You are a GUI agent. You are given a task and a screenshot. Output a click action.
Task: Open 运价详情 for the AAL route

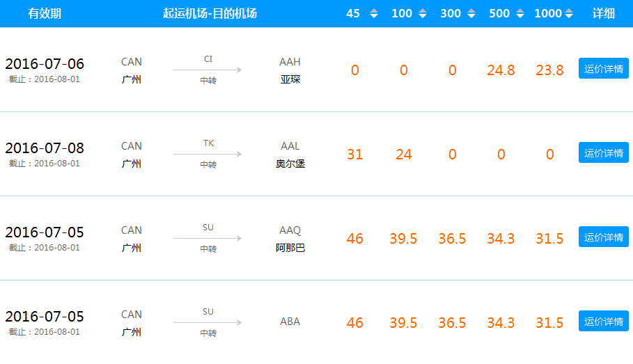click(604, 152)
